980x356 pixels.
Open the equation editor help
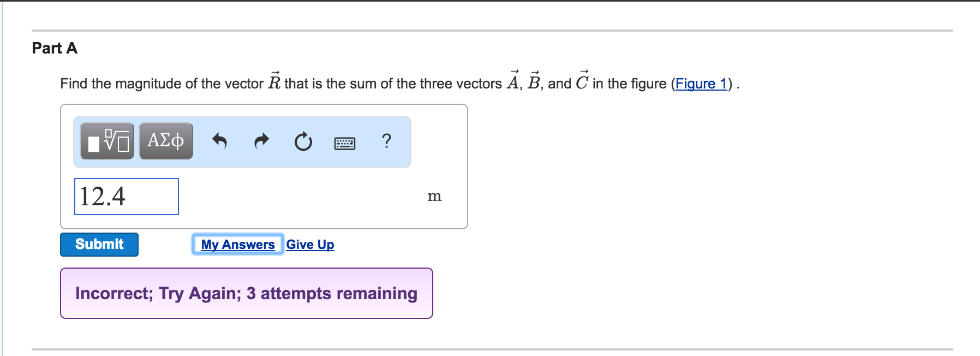[x=386, y=142]
